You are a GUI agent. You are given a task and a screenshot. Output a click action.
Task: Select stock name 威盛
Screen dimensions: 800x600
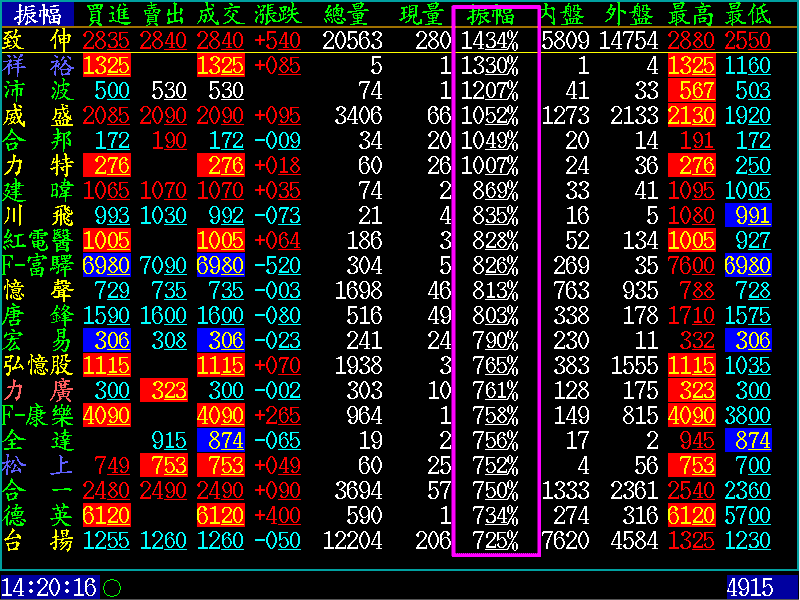38,115
